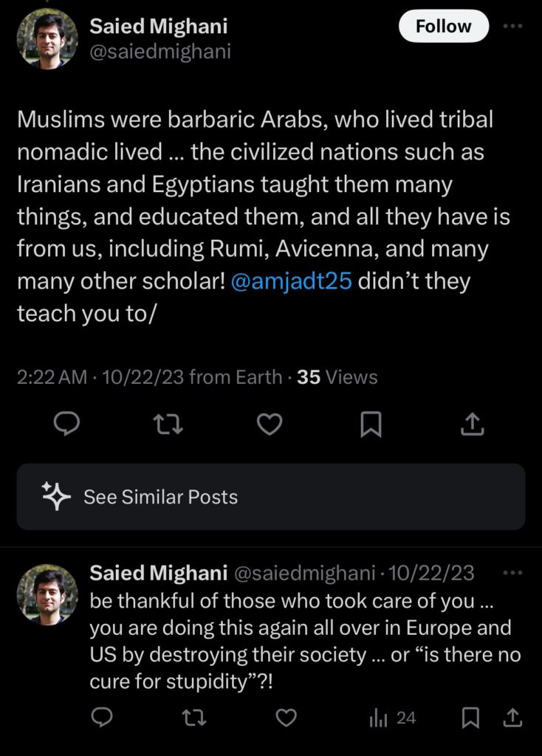Screen dimensions: 542x756
Task: Bookmark the main tweet
Action: click(371, 424)
